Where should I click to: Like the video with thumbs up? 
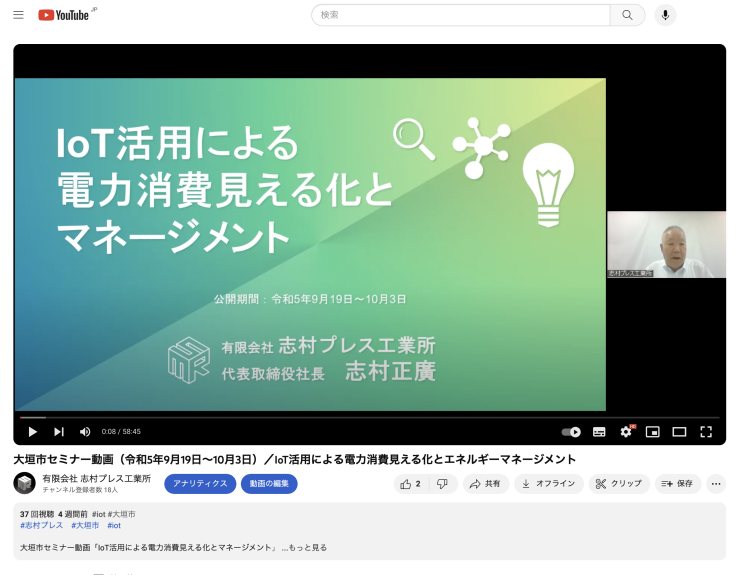[411, 484]
